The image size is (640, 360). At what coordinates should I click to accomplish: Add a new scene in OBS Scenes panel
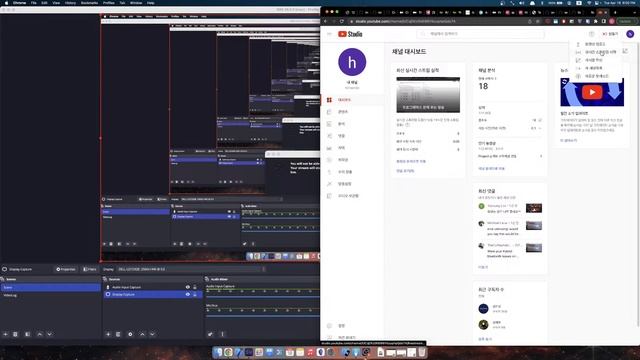pyautogui.click(x=6, y=334)
